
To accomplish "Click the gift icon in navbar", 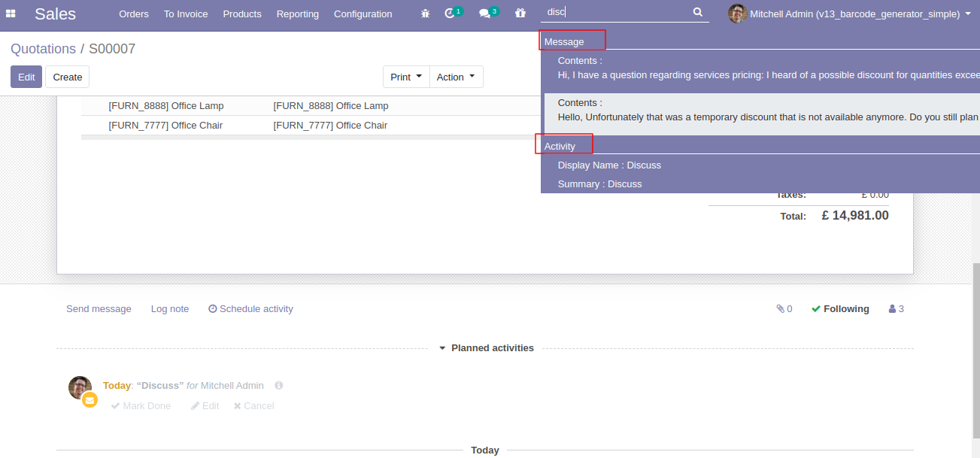I will 520,14.
